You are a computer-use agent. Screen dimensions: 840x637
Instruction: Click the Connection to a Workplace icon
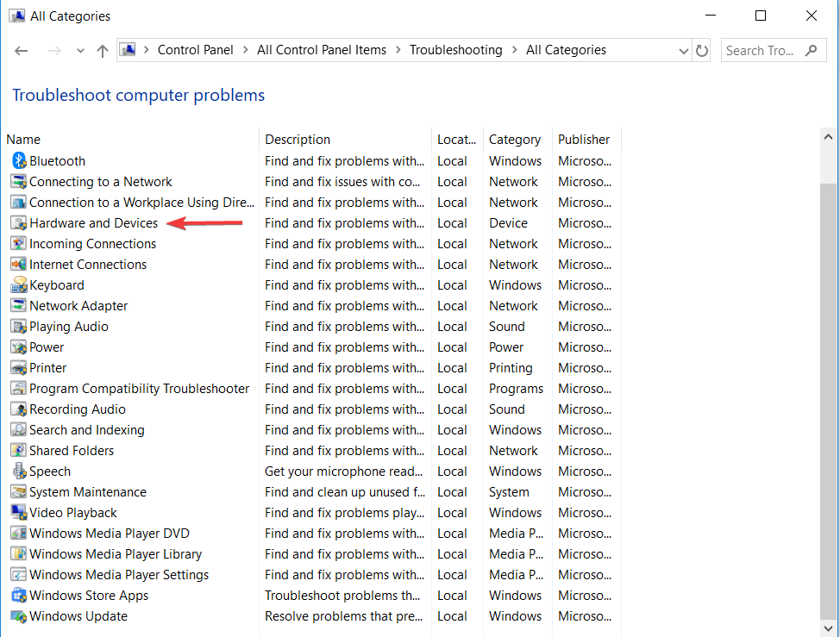point(19,203)
